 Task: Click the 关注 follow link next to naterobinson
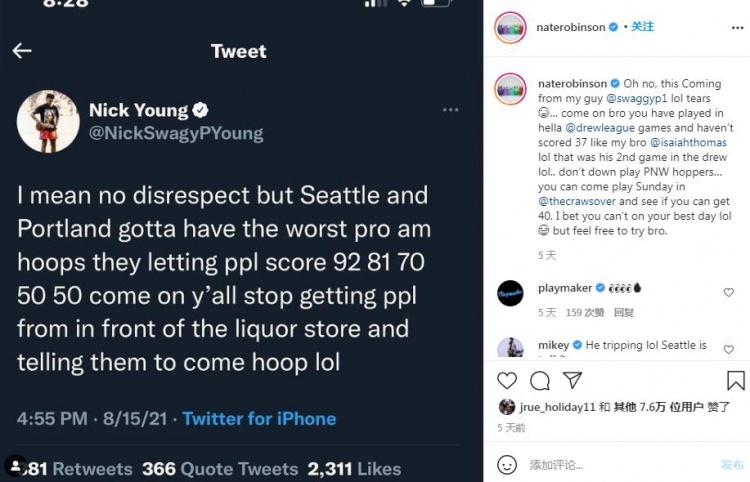click(x=642, y=27)
